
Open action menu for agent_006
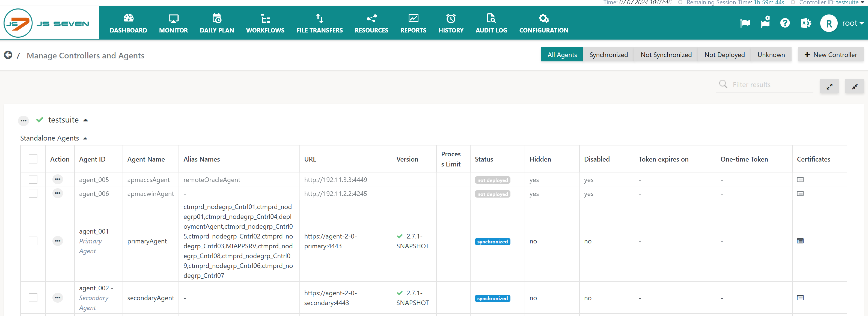pos(58,193)
